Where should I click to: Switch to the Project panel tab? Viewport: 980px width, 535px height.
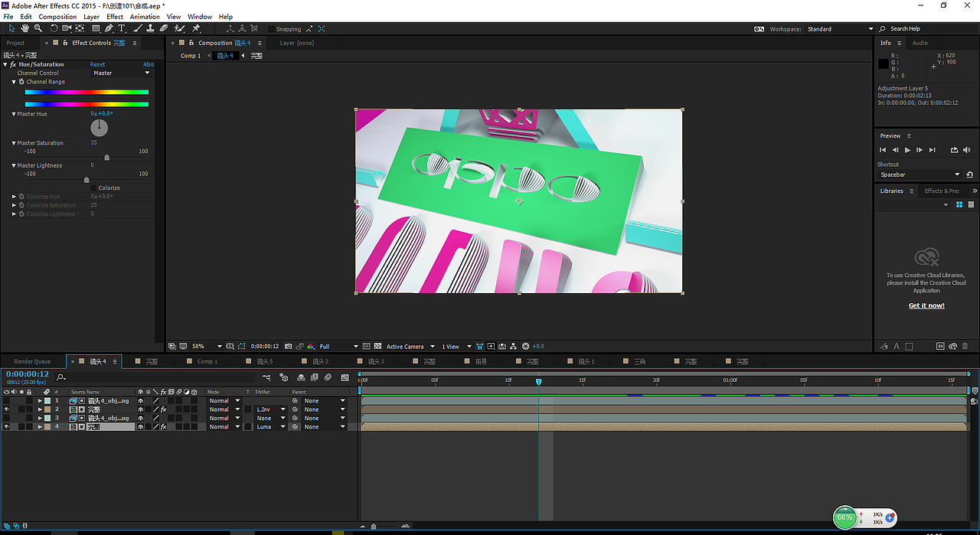pyautogui.click(x=15, y=43)
